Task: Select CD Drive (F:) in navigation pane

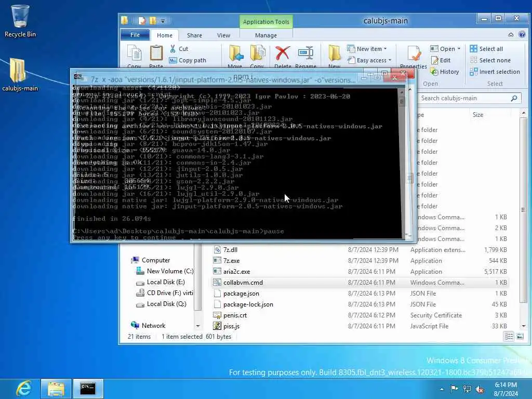Action: coord(165,293)
